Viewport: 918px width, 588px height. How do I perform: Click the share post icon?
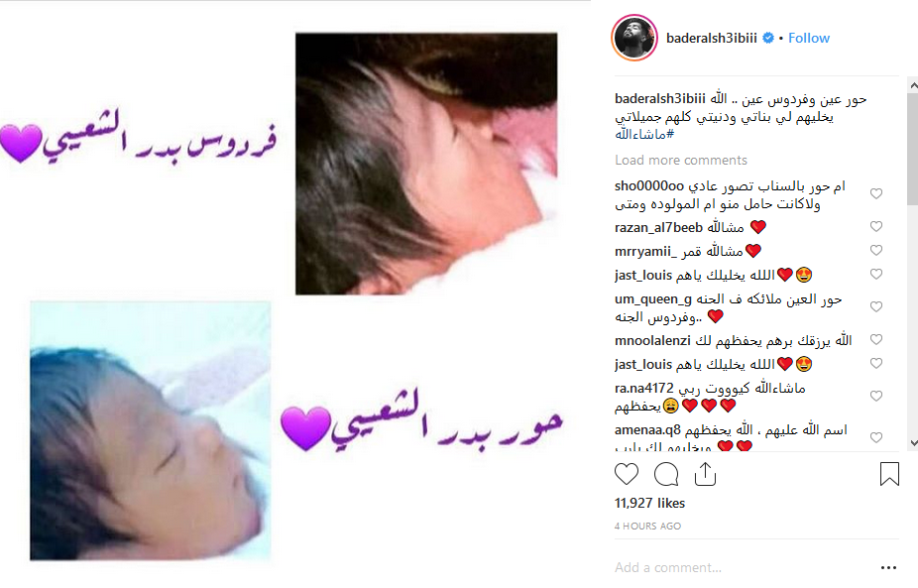pyautogui.click(x=705, y=474)
